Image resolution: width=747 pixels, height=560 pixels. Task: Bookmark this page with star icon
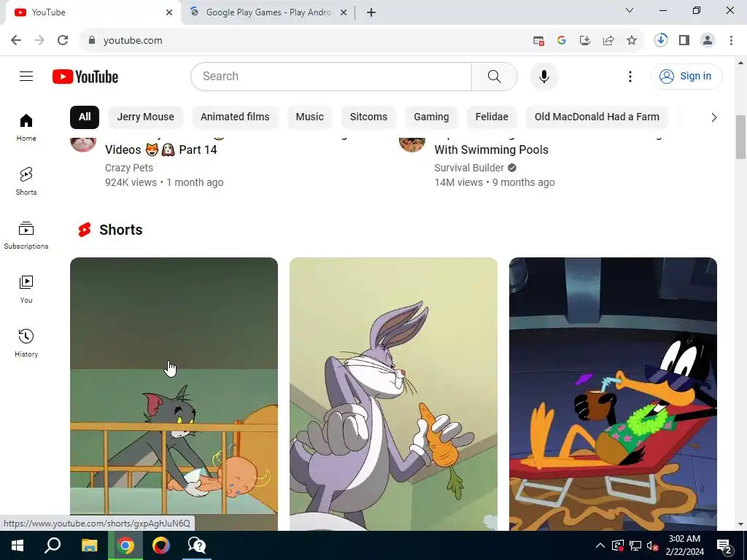632,41
